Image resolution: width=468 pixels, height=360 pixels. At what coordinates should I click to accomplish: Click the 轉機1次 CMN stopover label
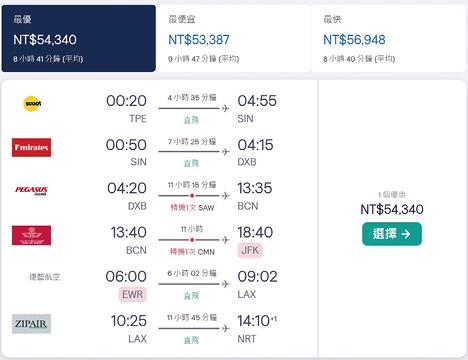click(192, 252)
